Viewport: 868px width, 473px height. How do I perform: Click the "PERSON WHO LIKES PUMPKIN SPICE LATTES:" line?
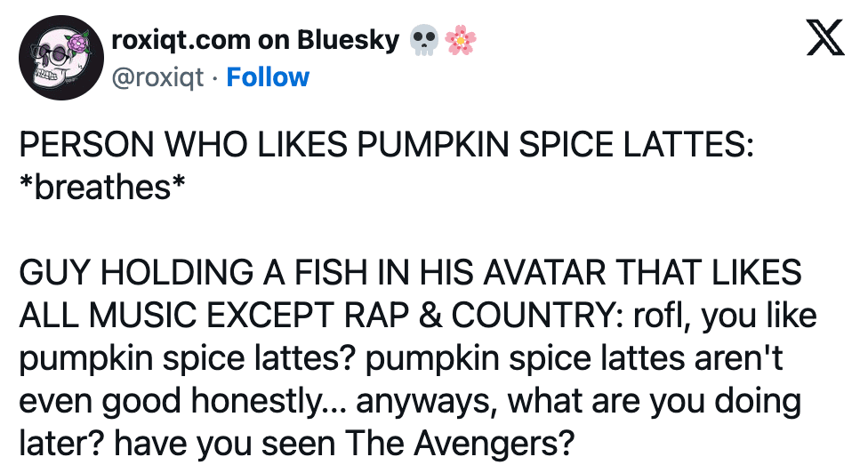point(386,147)
